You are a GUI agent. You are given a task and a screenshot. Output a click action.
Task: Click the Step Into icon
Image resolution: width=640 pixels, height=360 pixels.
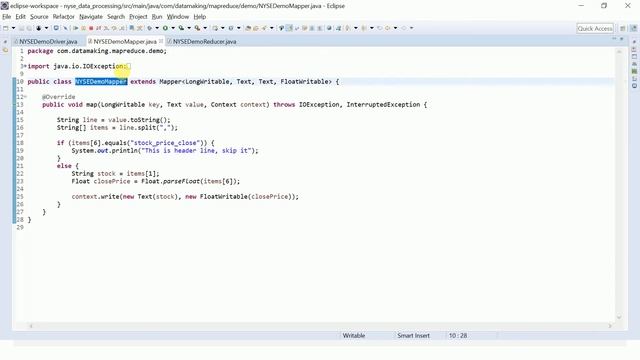pos(106,28)
